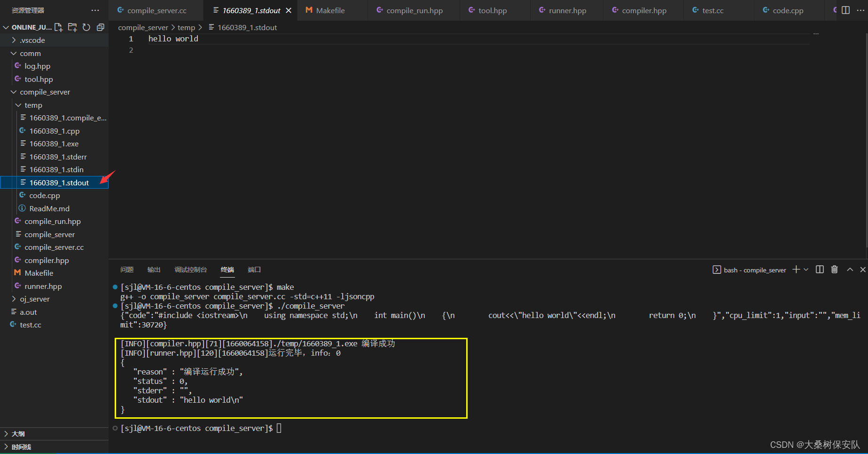Open tool.hpp in the explorer tree
The width and height of the screenshot is (868, 454).
[x=54, y=79]
